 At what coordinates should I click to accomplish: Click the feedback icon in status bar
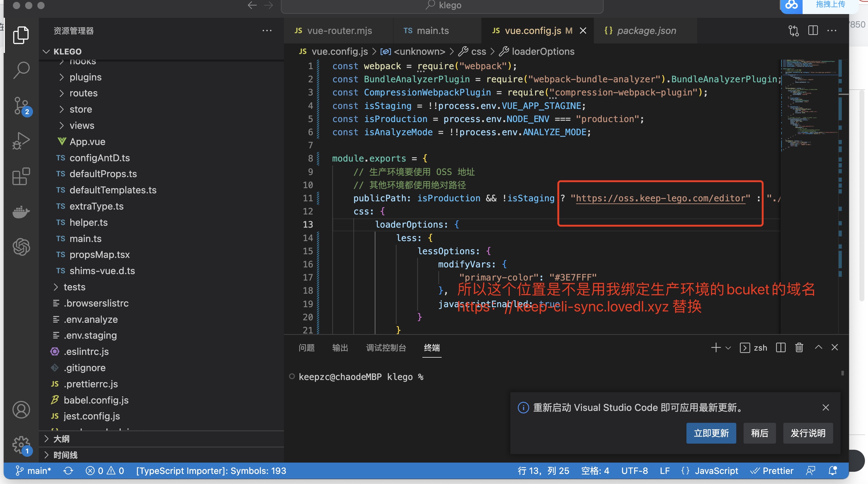coord(810,471)
